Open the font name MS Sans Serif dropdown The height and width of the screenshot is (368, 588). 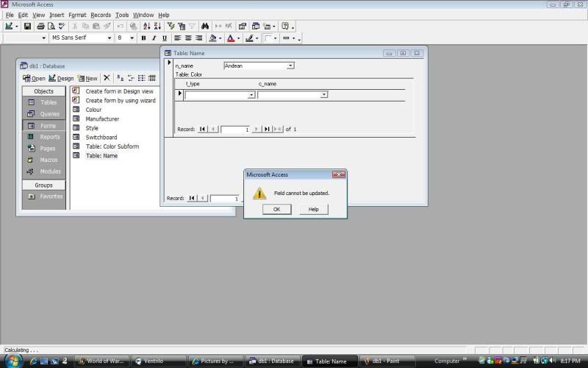pos(110,38)
